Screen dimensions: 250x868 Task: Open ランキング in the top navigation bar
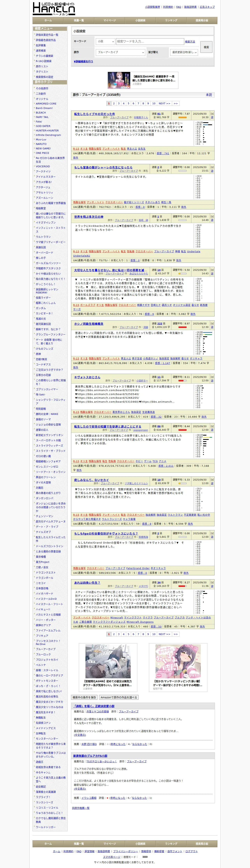tap(171, 20)
